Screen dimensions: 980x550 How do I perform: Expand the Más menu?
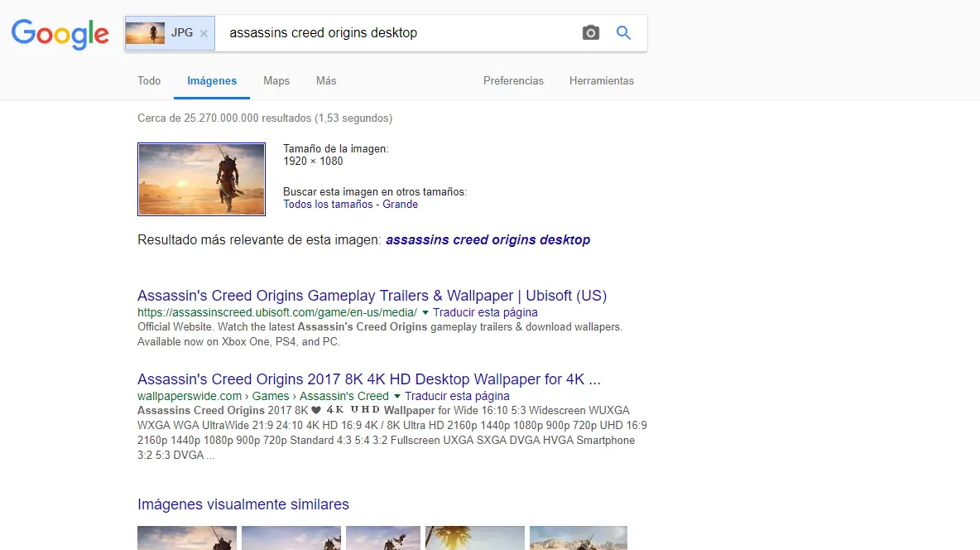(326, 80)
